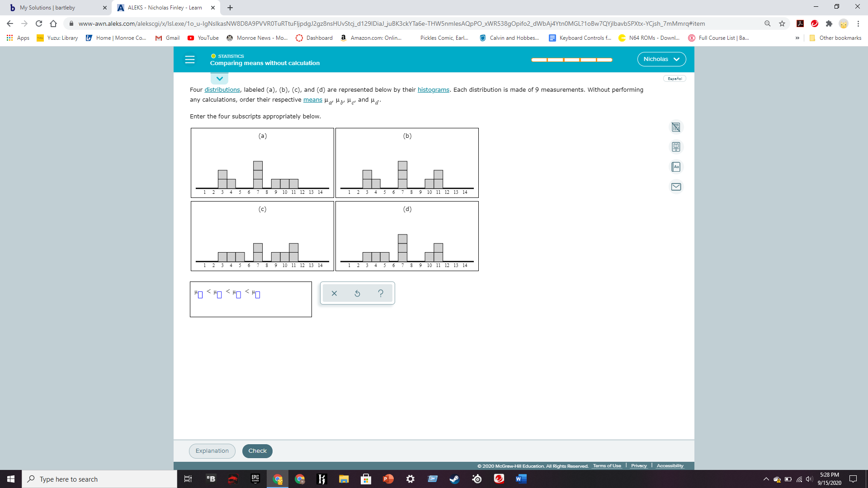Click the email/send icon on right sidebar
Viewport: 868px width, 488px height.
point(676,187)
